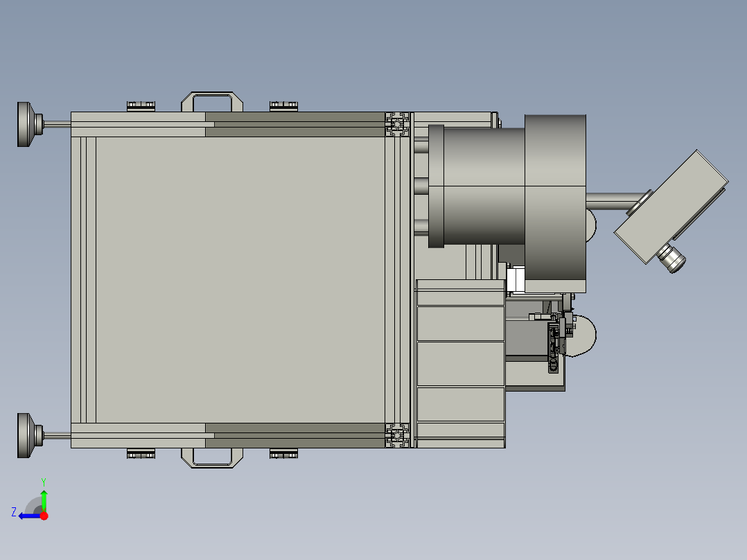Select the bottom-right hinge on the lower edge
Screen dimensions: 747x560
pyautogui.click(x=283, y=453)
